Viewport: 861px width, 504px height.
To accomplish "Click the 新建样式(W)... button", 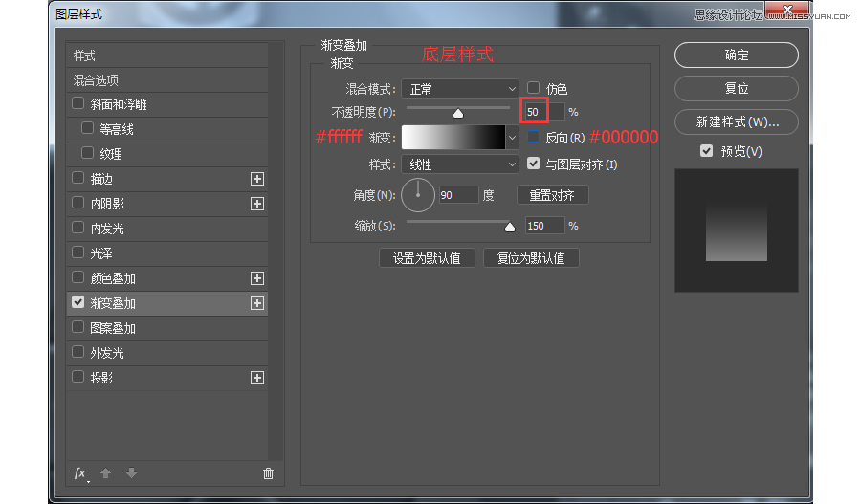I will (737, 121).
